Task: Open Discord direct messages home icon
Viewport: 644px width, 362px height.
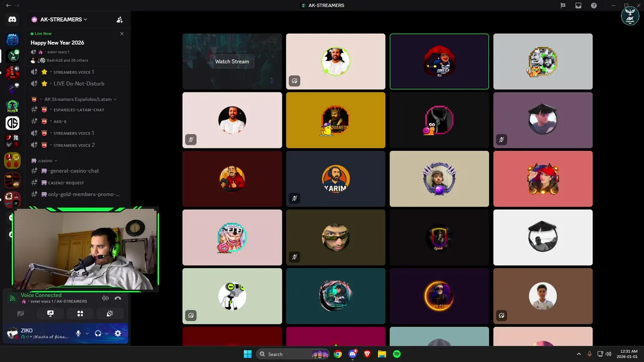Action: pos(13,20)
